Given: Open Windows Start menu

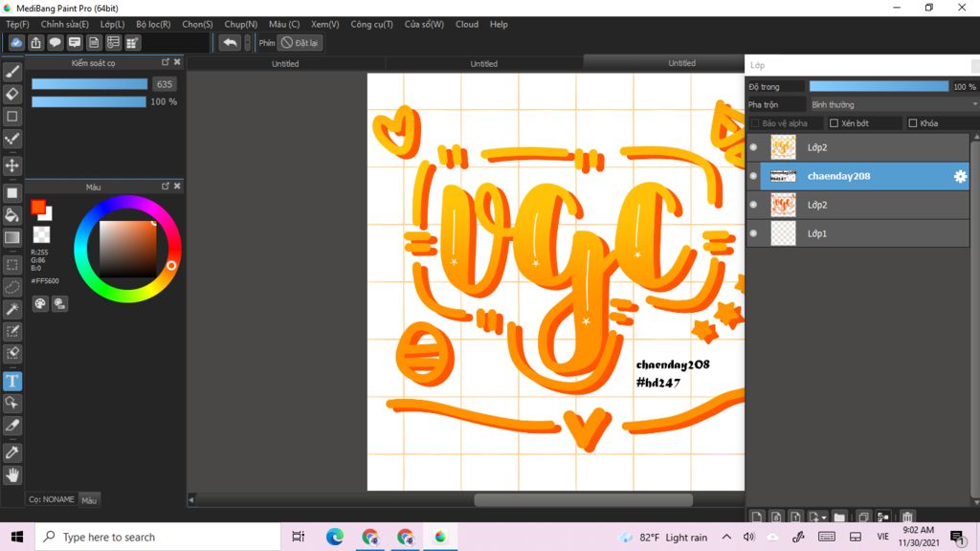Looking at the screenshot, I should pyautogui.click(x=17, y=537).
